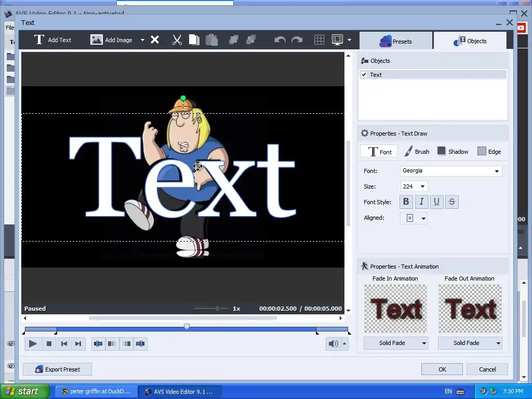532x399 pixels.
Task: Click the preview scroll down arrow
Action: [348, 310]
